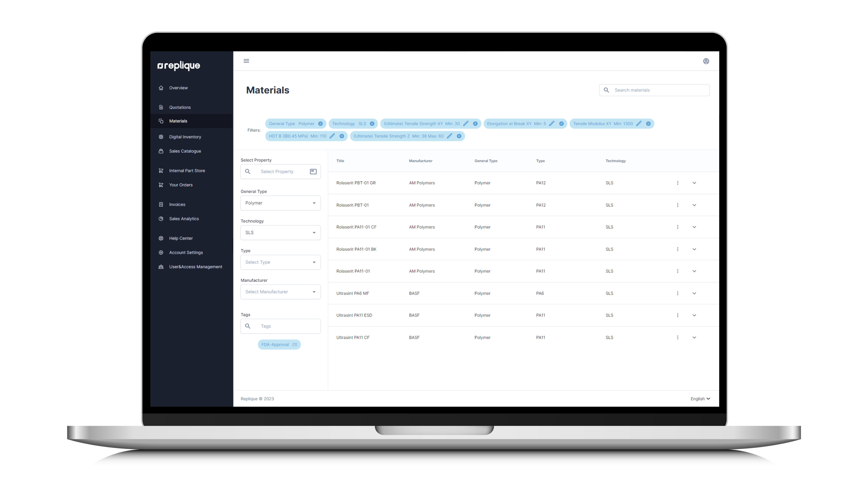Click the User & Access Management sidebar icon
Screen dimensions: 868x488
point(161,266)
